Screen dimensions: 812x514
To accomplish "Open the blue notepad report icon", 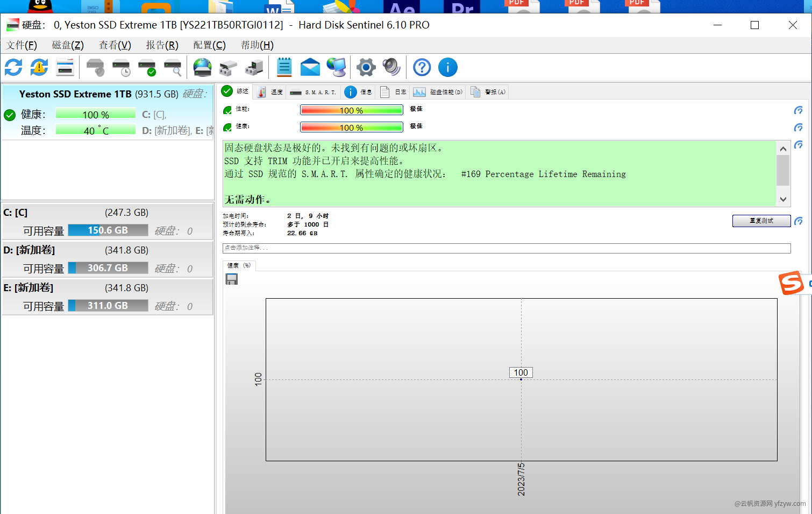I will (x=284, y=67).
